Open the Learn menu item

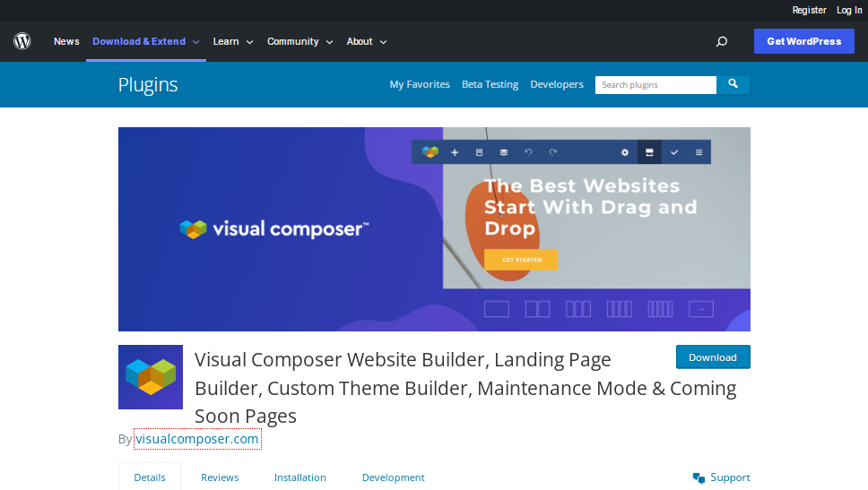coord(226,41)
